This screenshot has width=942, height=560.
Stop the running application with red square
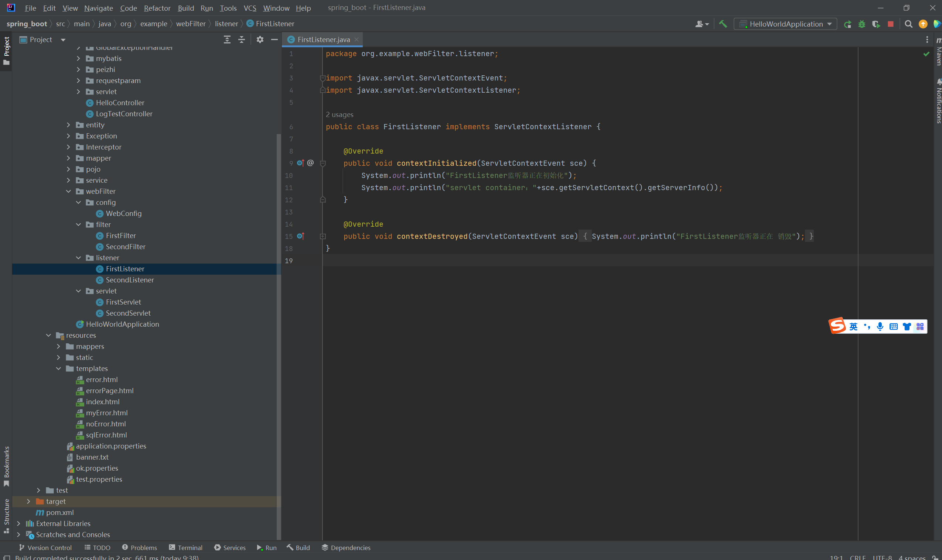[x=891, y=24]
